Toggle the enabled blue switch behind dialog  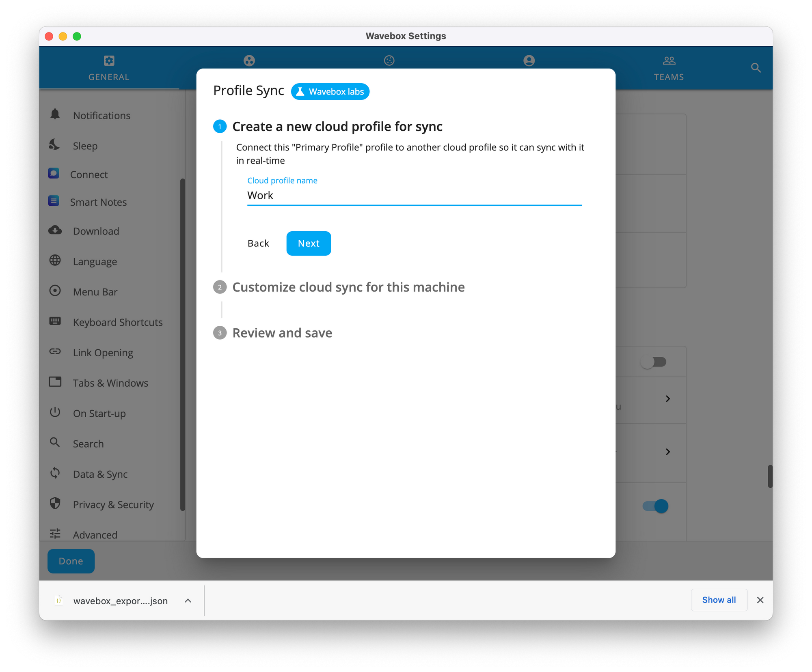tap(655, 506)
